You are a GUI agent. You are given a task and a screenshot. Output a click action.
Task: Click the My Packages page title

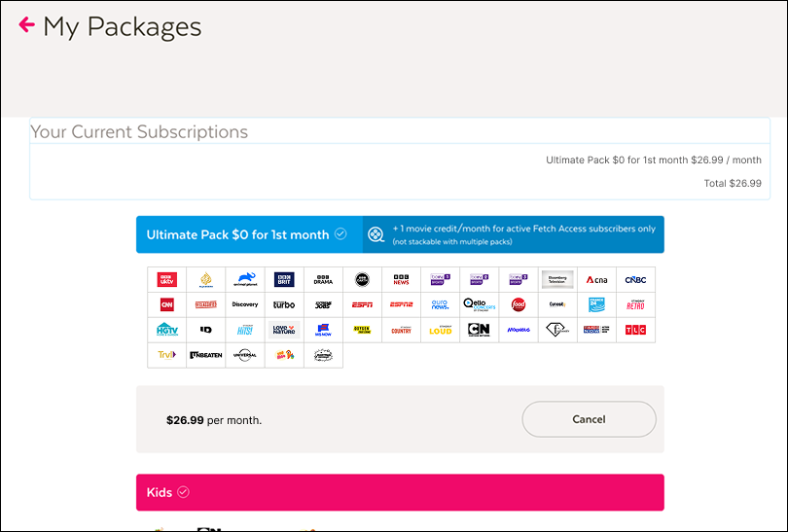[x=123, y=26]
